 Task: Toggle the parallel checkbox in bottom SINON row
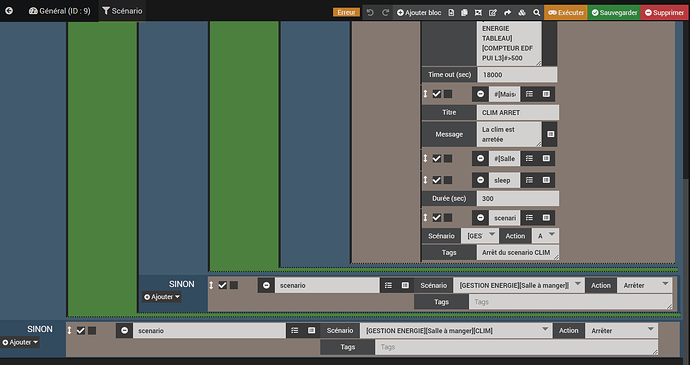pos(92,330)
